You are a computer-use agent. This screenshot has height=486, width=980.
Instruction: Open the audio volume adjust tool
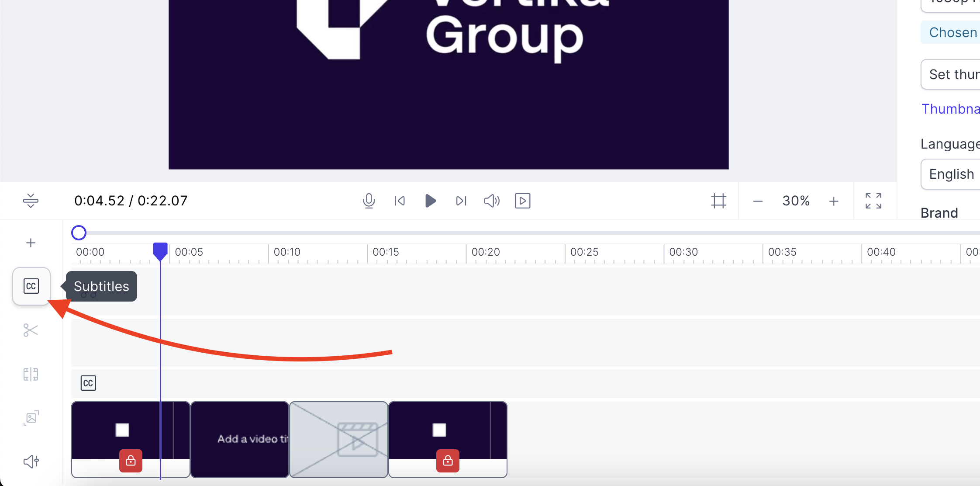pyautogui.click(x=31, y=462)
